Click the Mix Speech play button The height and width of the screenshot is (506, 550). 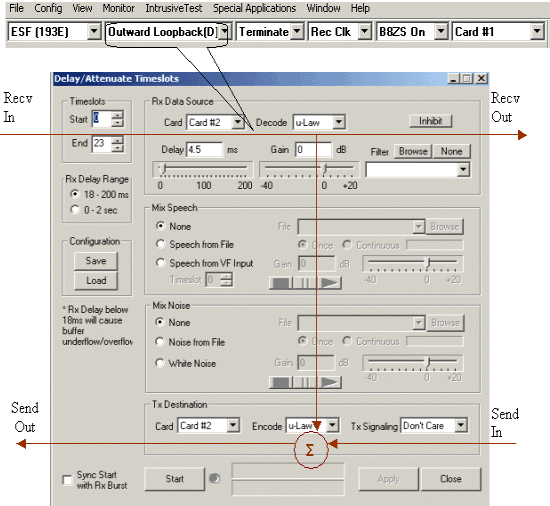pyautogui.click(x=329, y=283)
